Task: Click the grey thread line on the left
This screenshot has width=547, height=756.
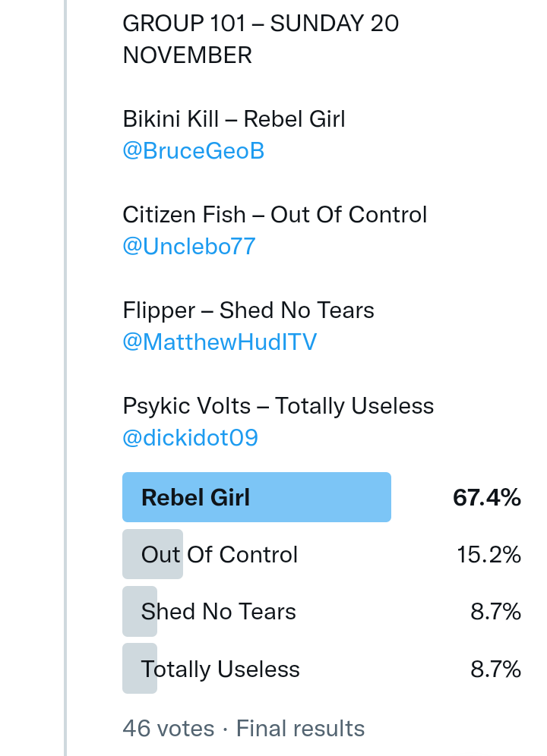Action: pos(66,380)
